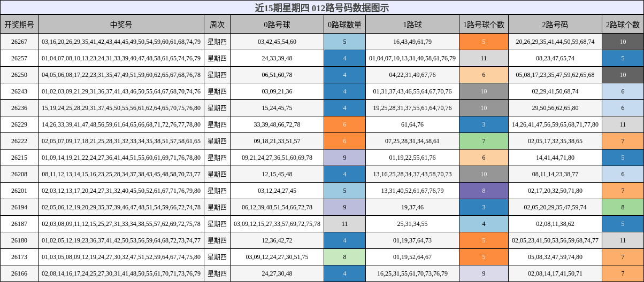Click the 2路 count 11 in row 26180
This screenshot has height=282, width=644.
pos(623,240)
